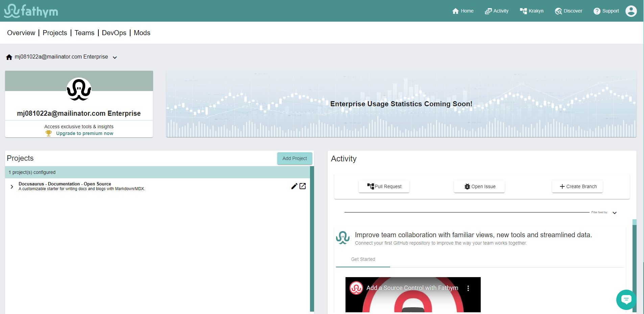
Task: Go to Home in top navigation
Action: coord(463,11)
